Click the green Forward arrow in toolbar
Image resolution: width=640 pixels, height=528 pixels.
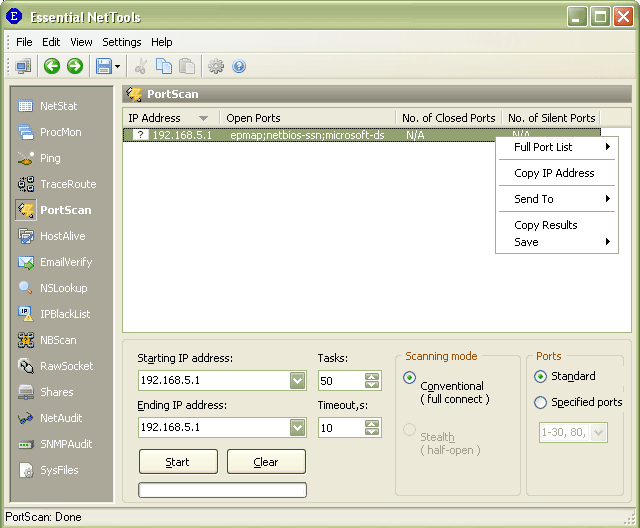point(75,66)
